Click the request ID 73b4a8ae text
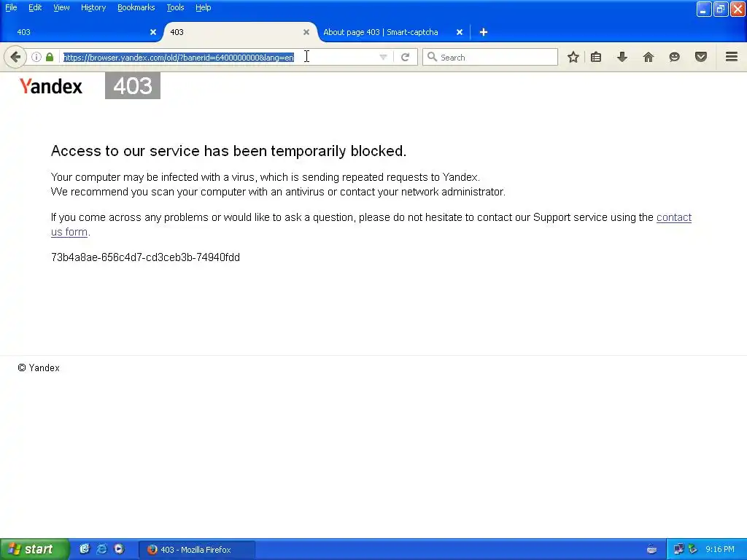747x560 pixels. click(x=145, y=257)
